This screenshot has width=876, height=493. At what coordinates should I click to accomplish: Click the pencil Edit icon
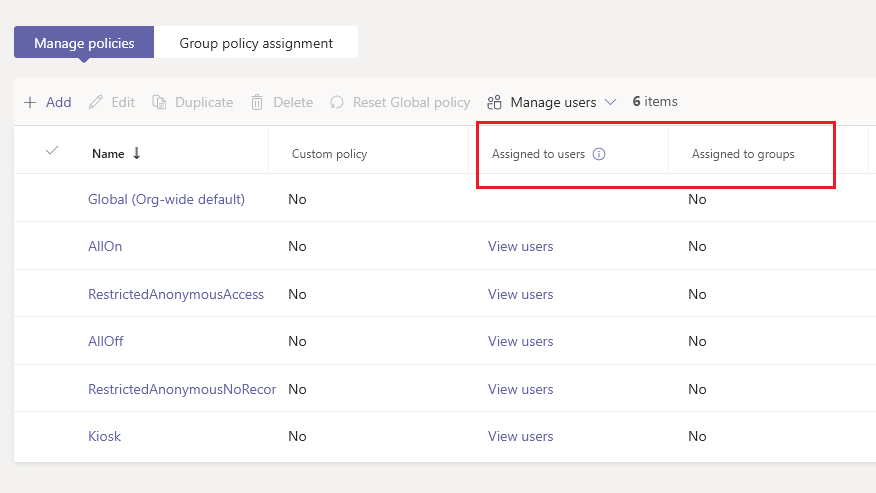(x=96, y=102)
